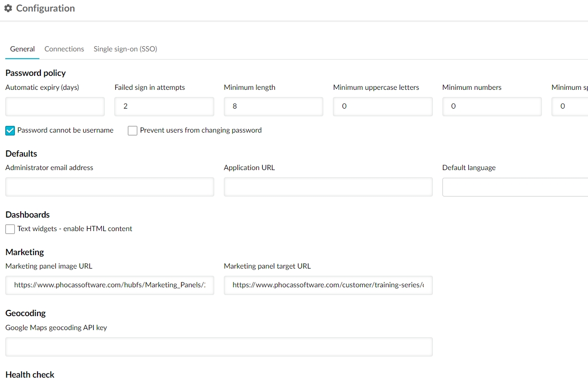
Task: Focus the Minimum length field
Action: (x=273, y=106)
